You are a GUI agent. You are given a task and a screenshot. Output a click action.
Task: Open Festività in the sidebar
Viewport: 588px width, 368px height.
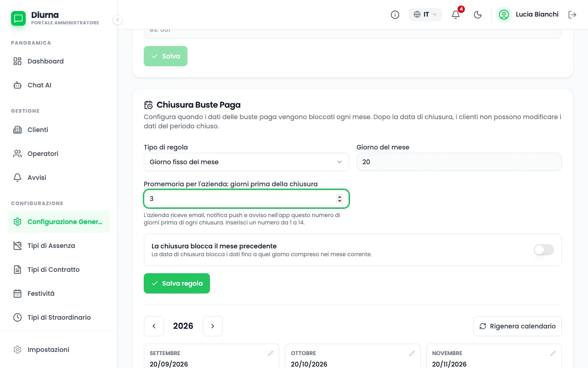click(x=59, y=293)
